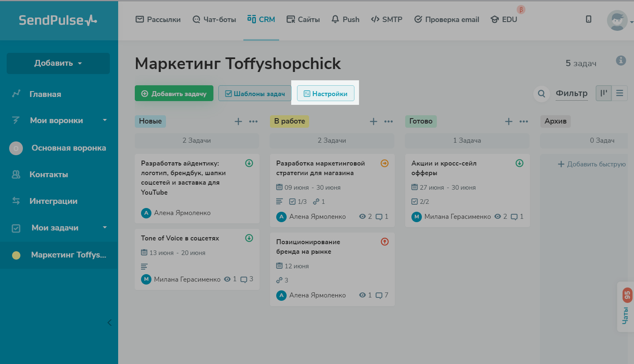Open more options for Новые column
Screen dimensions: 634x364
253,121
